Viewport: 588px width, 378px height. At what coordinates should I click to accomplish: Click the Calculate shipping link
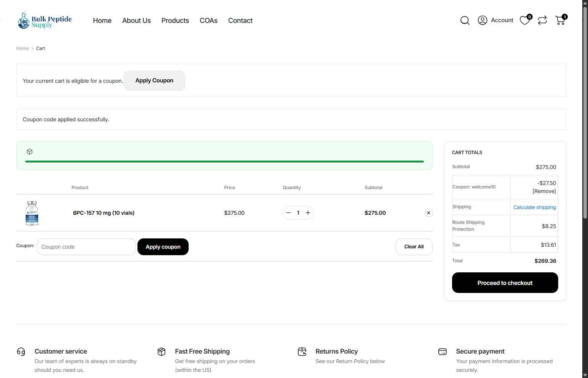point(535,207)
